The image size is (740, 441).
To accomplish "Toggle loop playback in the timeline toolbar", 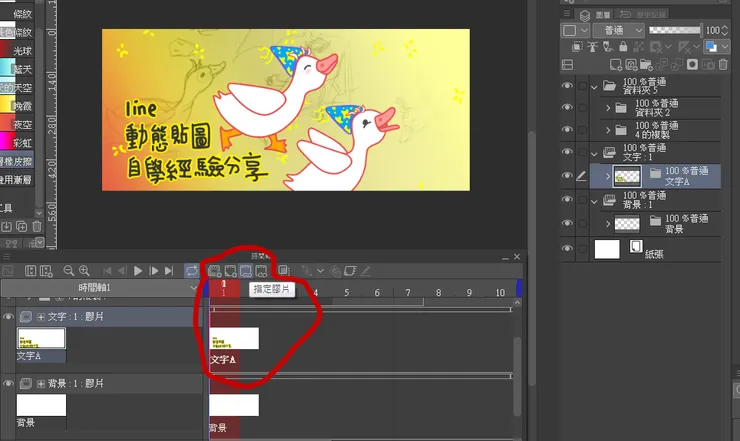I will pyautogui.click(x=191, y=271).
